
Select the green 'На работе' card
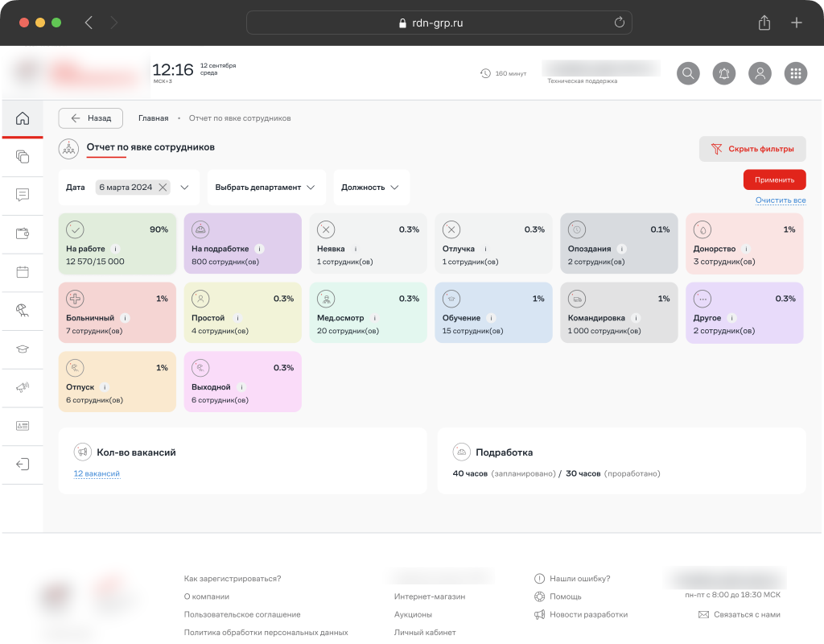[117, 244]
